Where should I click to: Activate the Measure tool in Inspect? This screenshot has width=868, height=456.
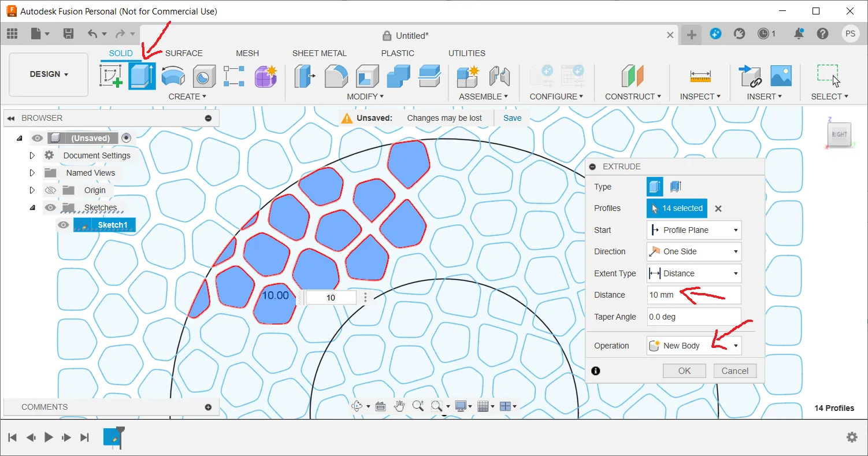700,76
